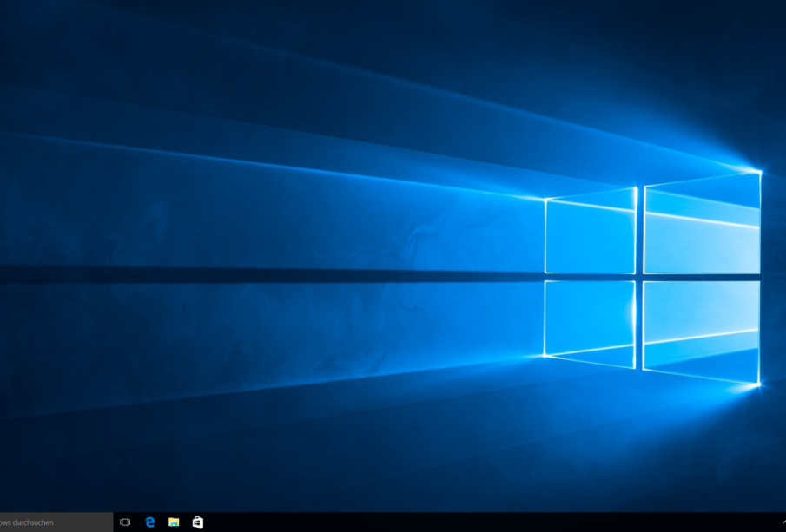Click the empty middle of the taskbar

coord(434,522)
